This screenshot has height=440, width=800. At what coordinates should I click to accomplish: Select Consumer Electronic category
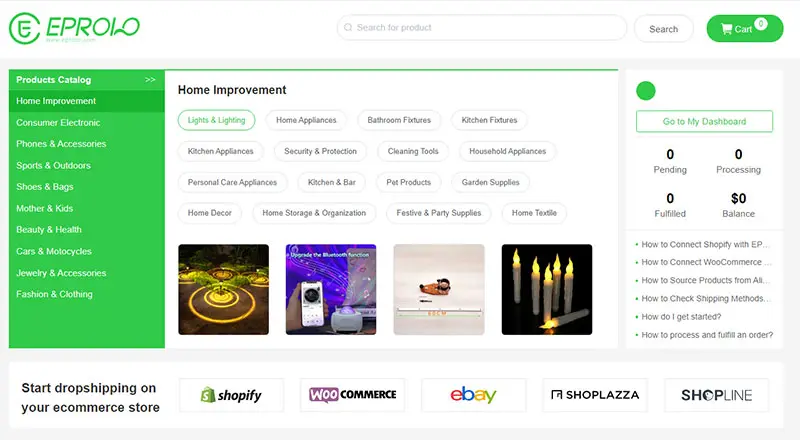(x=58, y=123)
